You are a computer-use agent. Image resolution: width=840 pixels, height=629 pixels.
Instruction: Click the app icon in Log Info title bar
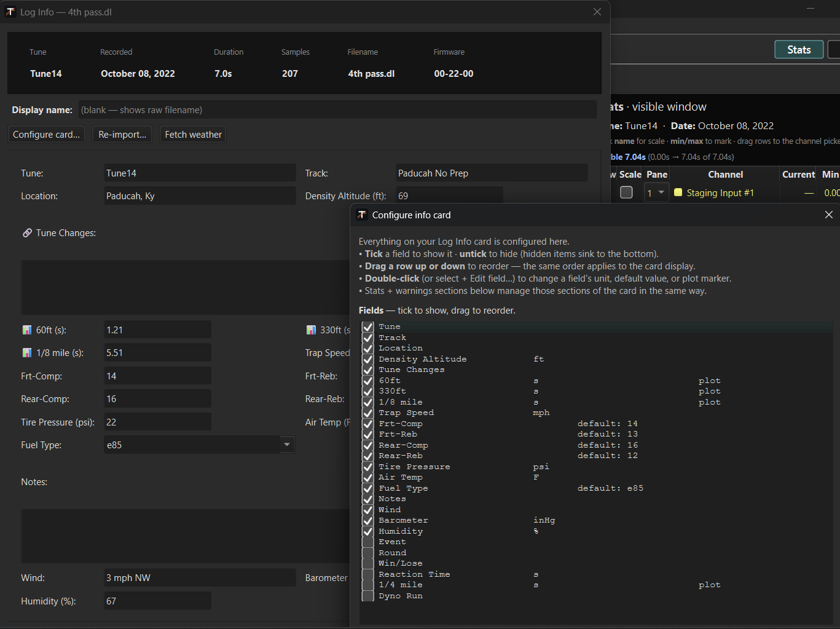pyautogui.click(x=10, y=12)
